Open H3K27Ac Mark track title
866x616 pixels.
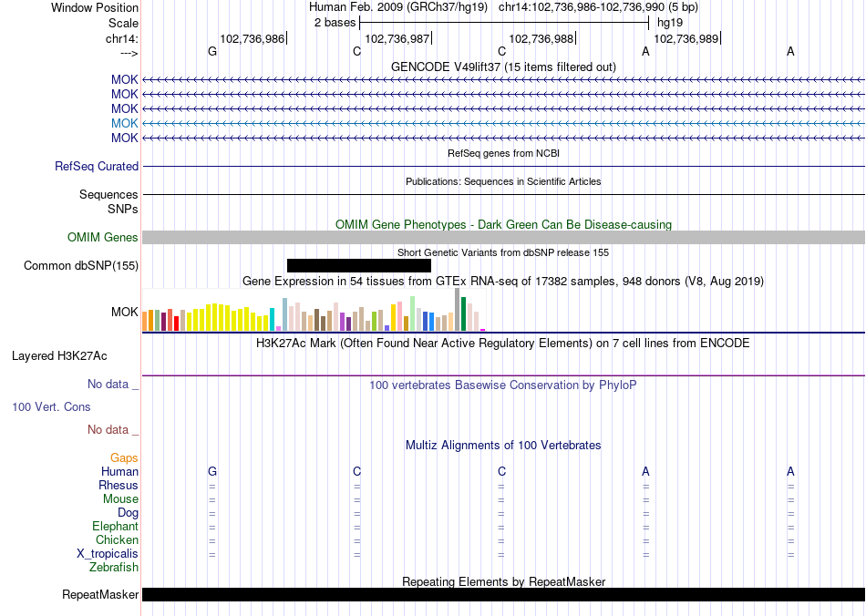click(x=503, y=344)
